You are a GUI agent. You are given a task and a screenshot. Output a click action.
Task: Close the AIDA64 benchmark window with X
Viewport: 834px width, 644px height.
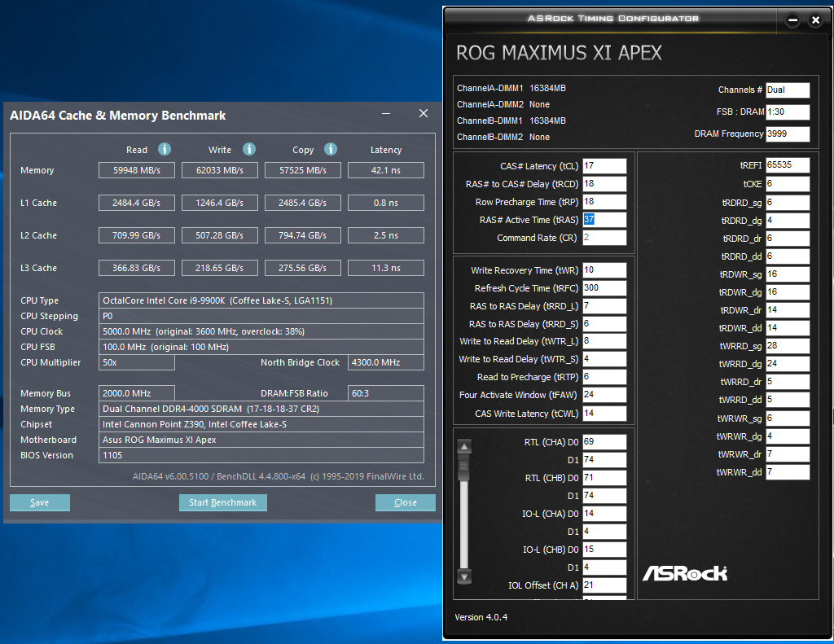click(424, 113)
